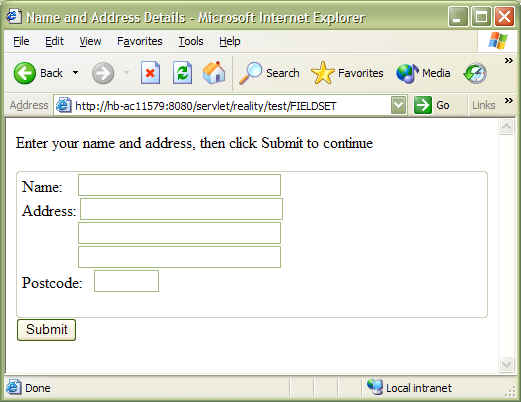Open the Media toolbar button
The height and width of the screenshot is (402, 521).
coord(423,73)
